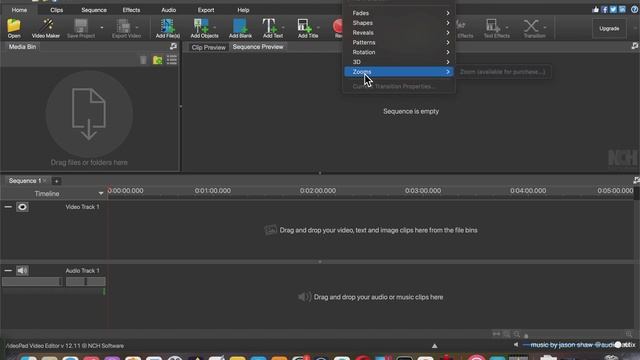The height and width of the screenshot is (360, 640).
Task: Expand the Rotation transition submenu
Action: [x=399, y=52]
